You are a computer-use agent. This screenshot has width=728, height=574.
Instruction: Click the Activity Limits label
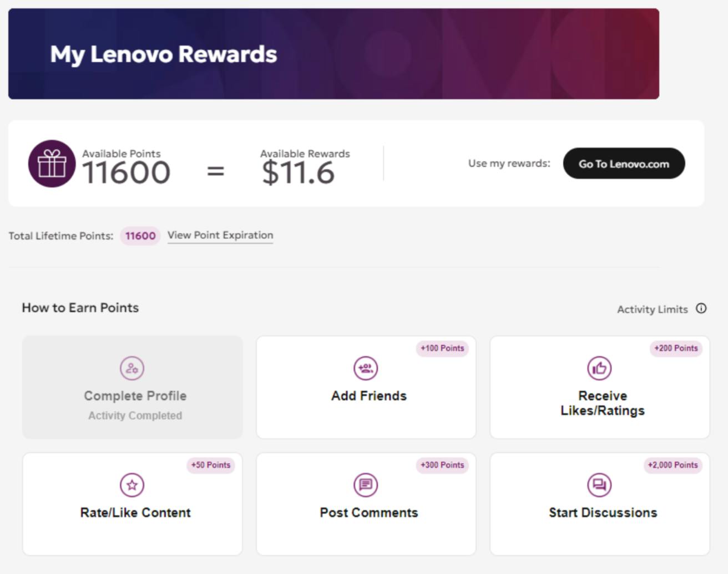click(653, 309)
